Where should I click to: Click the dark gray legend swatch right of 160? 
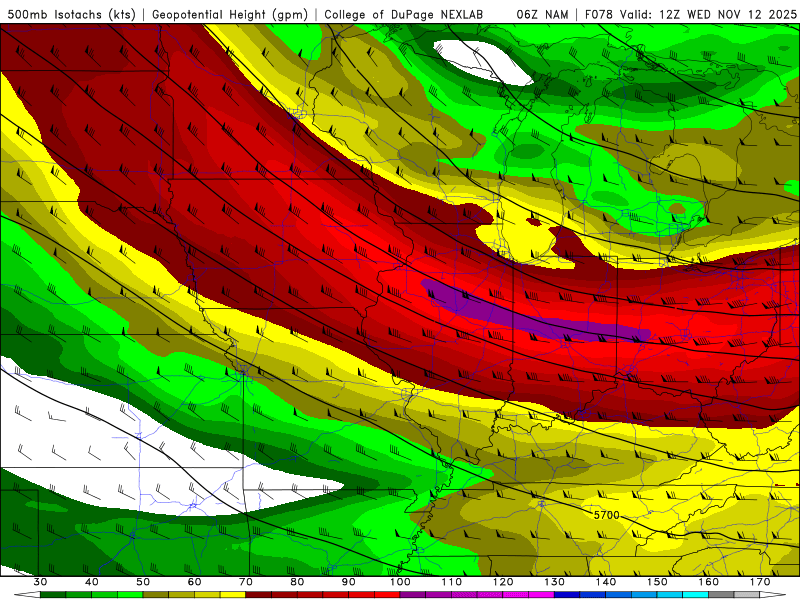[721, 595]
